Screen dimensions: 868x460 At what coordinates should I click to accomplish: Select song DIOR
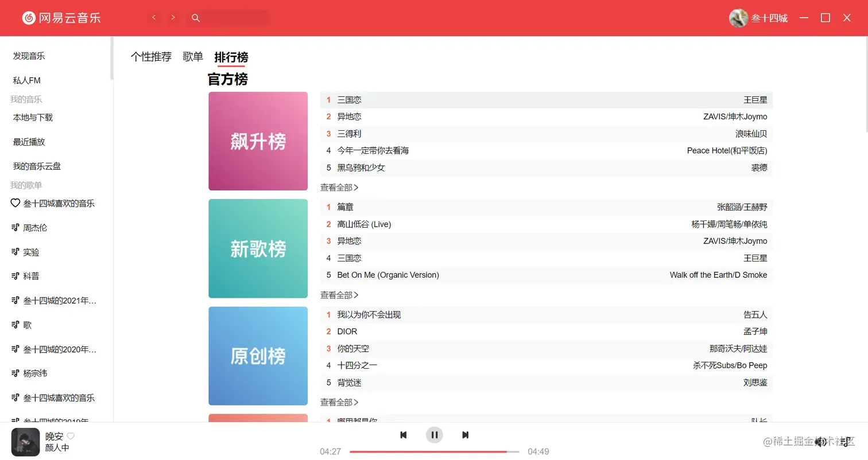(x=347, y=332)
